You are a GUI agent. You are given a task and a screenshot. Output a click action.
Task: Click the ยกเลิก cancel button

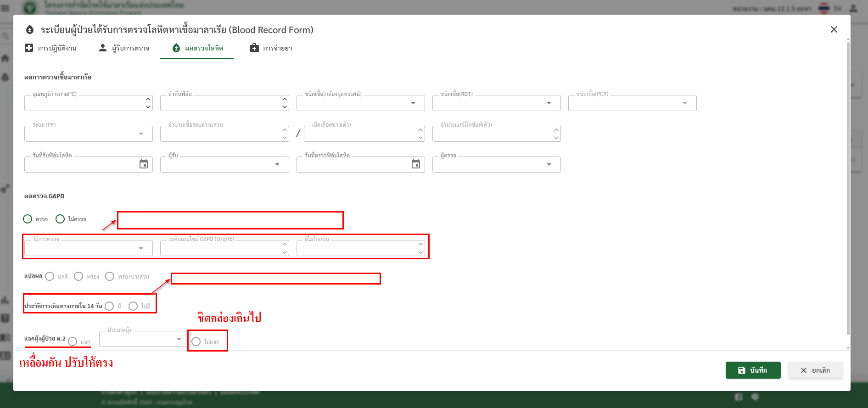tap(815, 370)
